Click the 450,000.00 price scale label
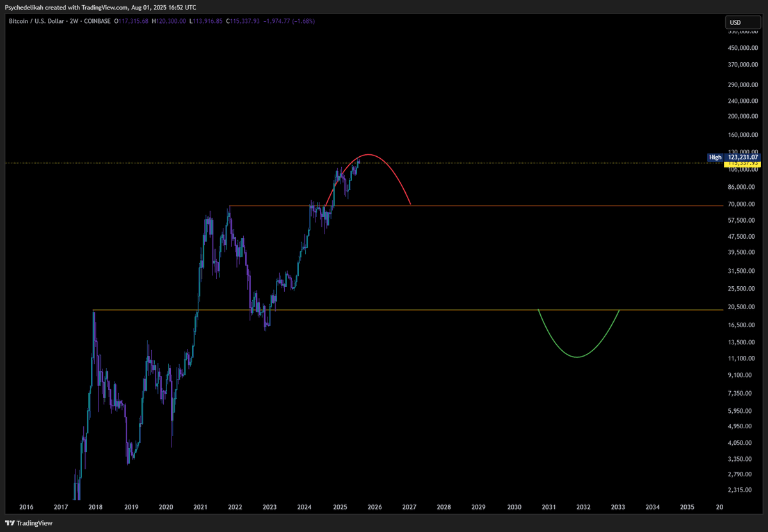The height and width of the screenshot is (532, 768). (742, 48)
